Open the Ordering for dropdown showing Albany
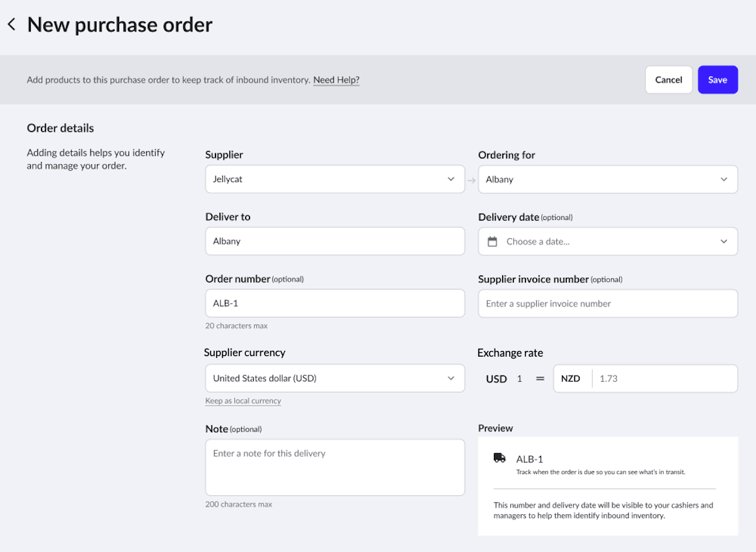Image resolution: width=756 pixels, height=552 pixels. pyautogui.click(x=608, y=179)
